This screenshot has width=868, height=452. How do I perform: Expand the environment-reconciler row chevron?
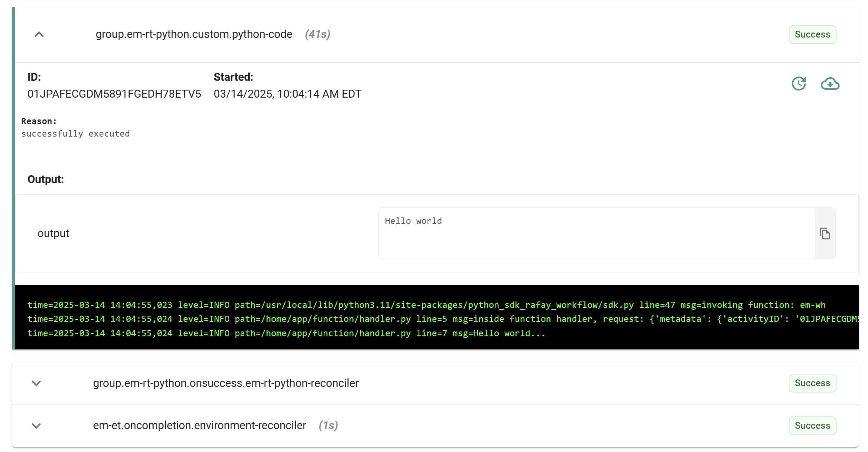(x=36, y=426)
